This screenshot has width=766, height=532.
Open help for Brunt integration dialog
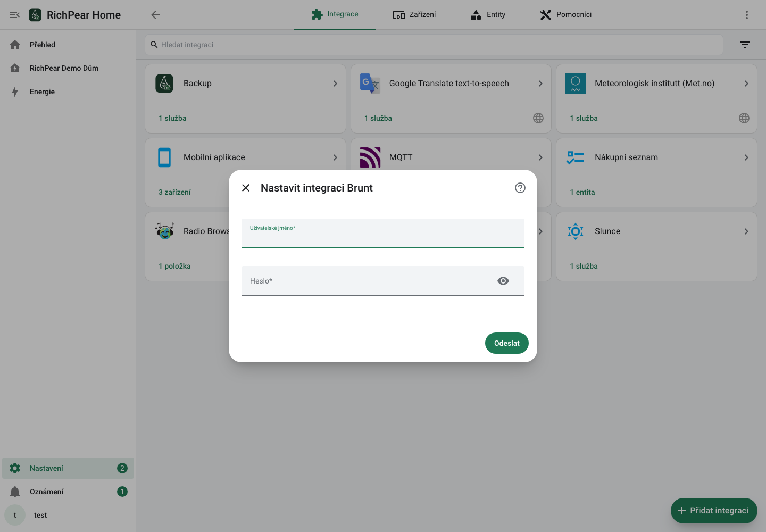click(520, 188)
